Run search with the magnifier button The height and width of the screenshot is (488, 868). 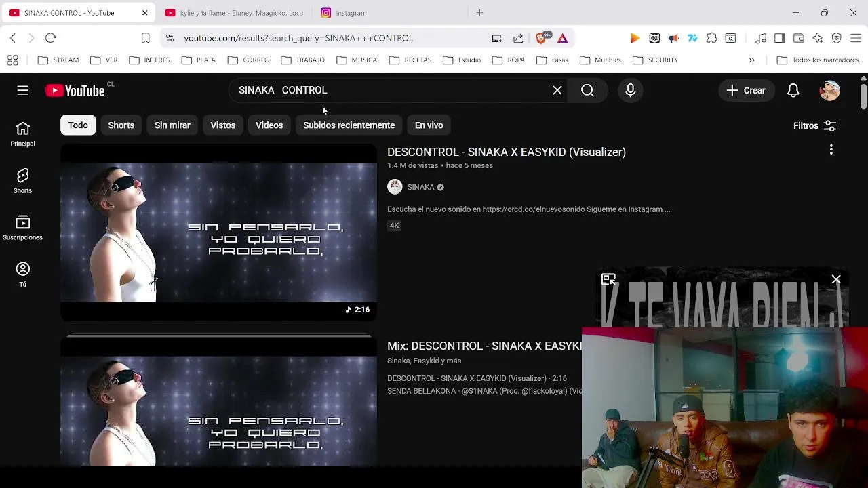point(587,90)
